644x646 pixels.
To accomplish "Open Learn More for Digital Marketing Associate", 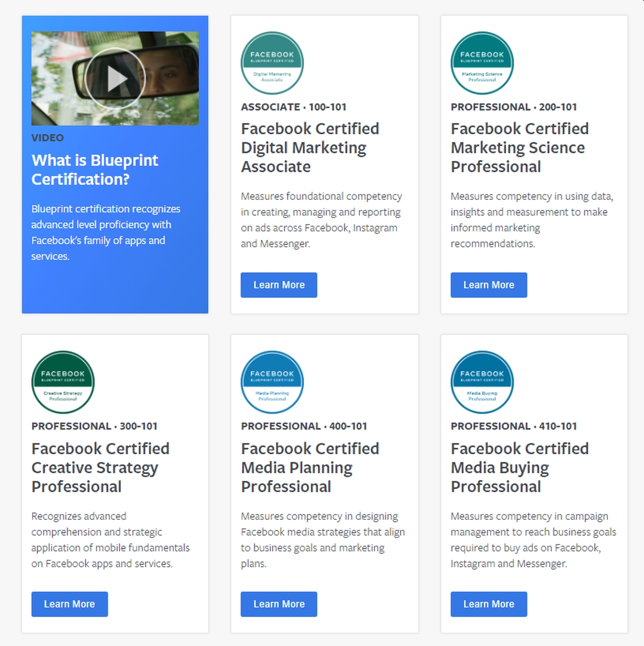I will pyautogui.click(x=279, y=285).
